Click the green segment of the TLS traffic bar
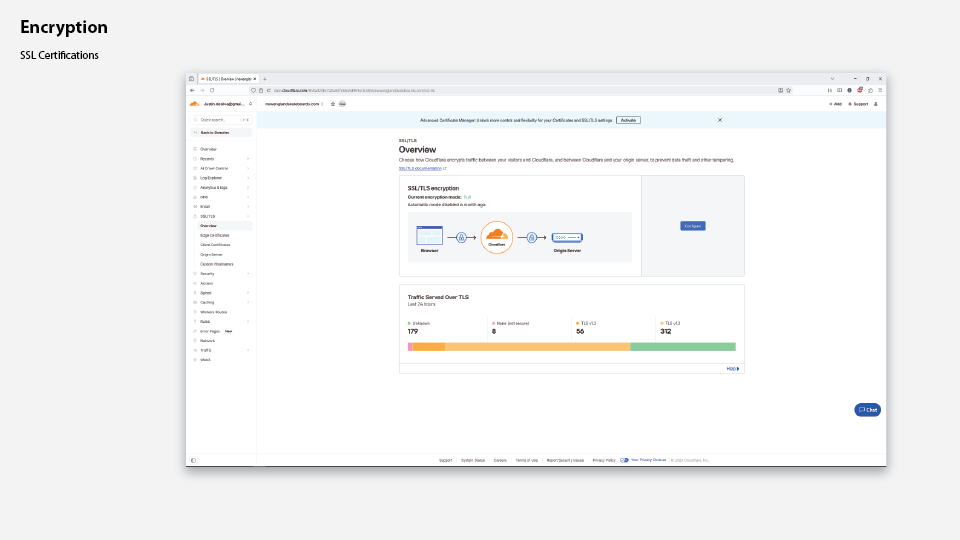Viewport: 960px width, 540px height. 683,347
